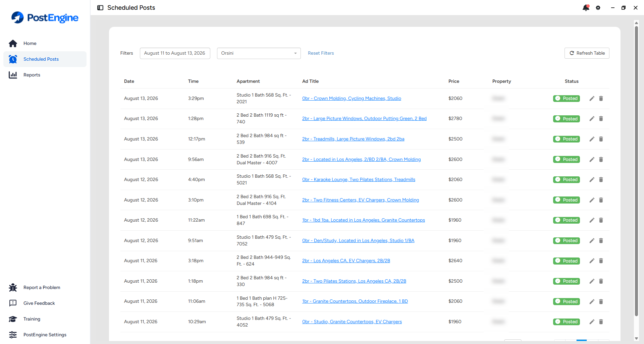This screenshot has height=344, width=644.
Task: Click Posted badge for 3:29pm post
Action: (567, 99)
